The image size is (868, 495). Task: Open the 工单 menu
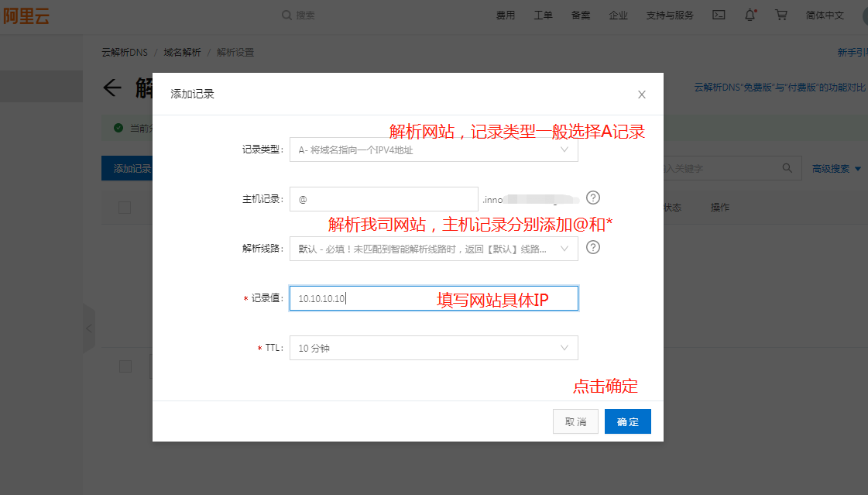pos(543,15)
